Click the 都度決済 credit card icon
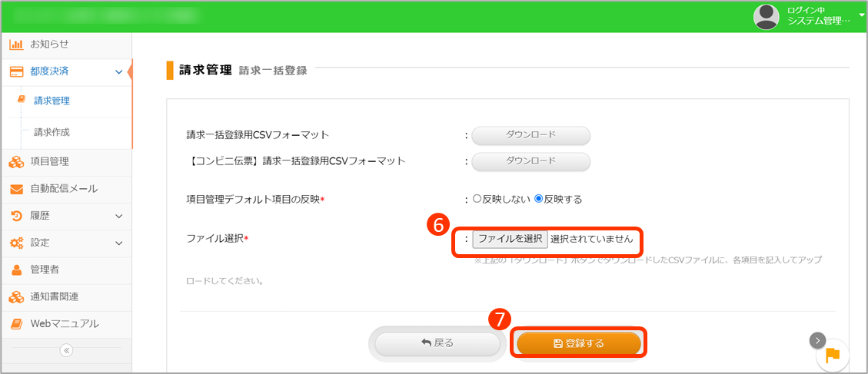868x374 pixels. click(16, 71)
